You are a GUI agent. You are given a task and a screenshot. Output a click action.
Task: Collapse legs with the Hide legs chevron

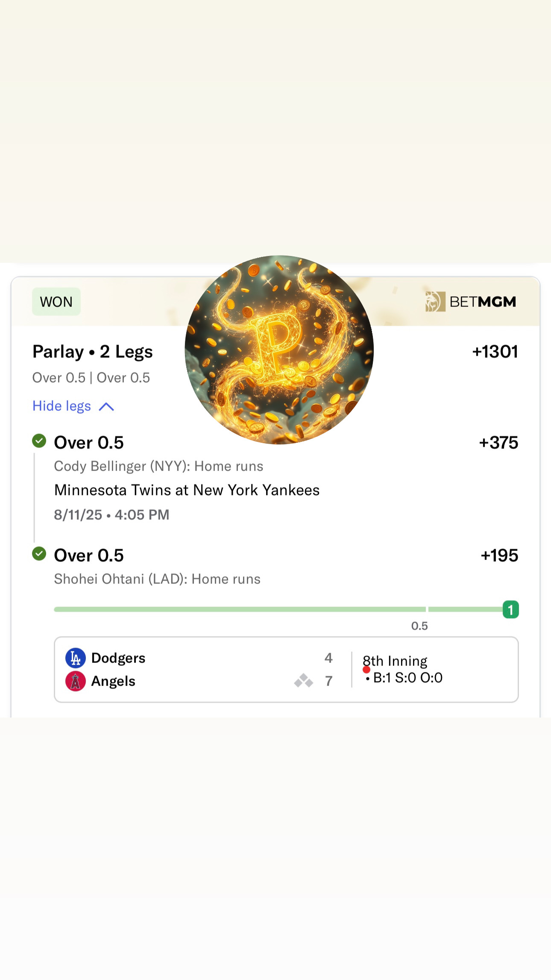point(106,406)
